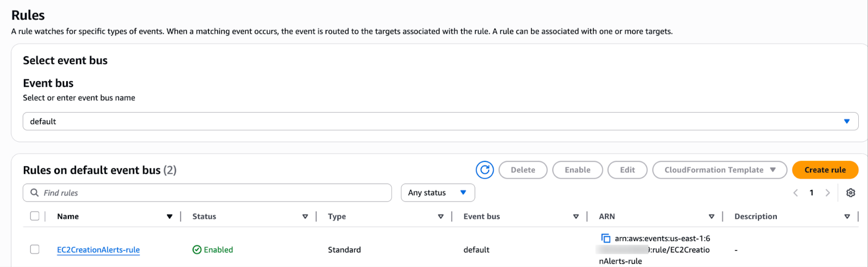The image size is (868, 267).
Task: Sort by Event bus column arrow
Action: point(576,217)
